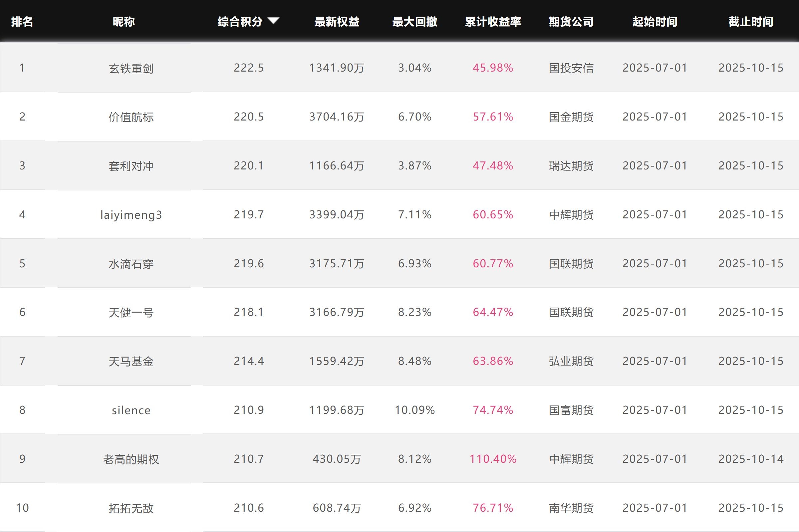Image resolution: width=799 pixels, height=532 pixels.
Task: Click 期货公司 column header
Action: tap(571, 22)
